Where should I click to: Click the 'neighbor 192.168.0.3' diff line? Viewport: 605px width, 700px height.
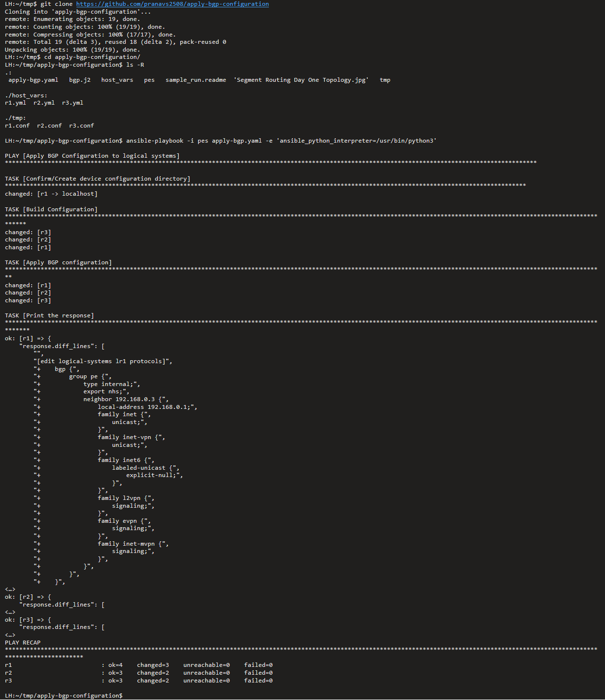point(126,399)
